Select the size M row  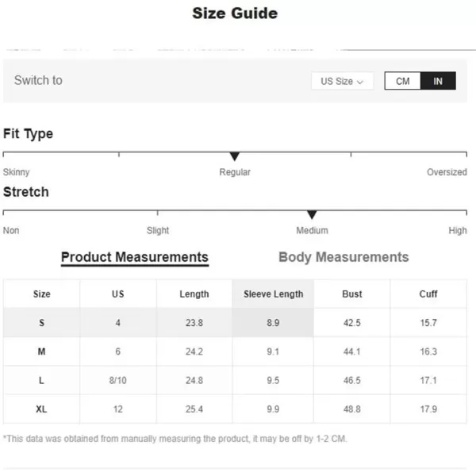pyautogui.click(x=235, y=351)
